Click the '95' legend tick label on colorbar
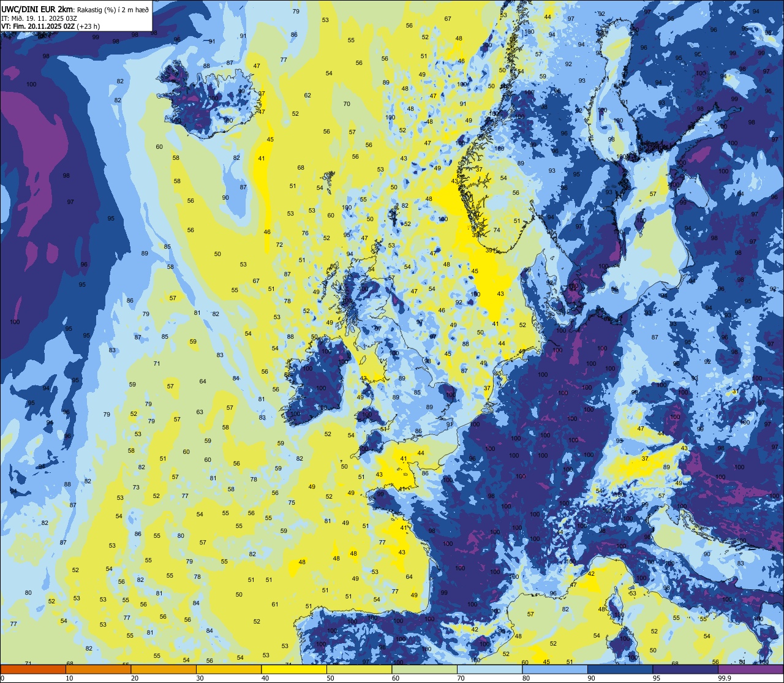Image resolution: width=784 pixels, height=683 pixels. click(657, 678)
